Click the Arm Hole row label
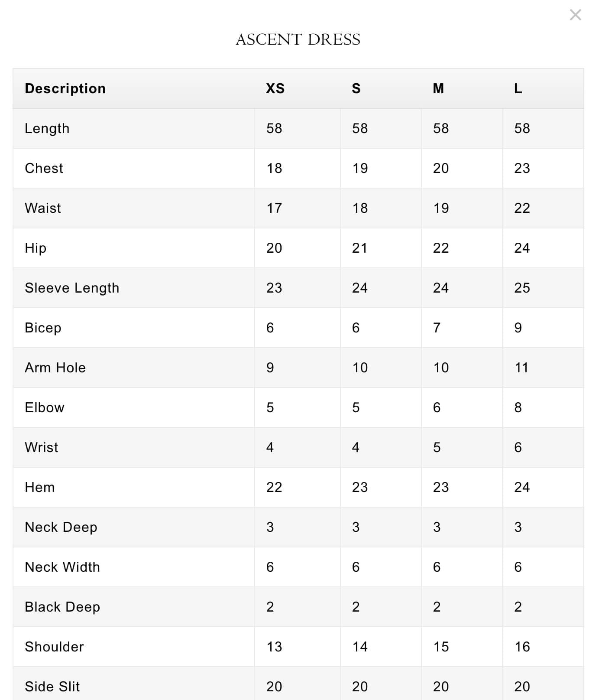This screenshot has height=700, width=589. point(55,368)
